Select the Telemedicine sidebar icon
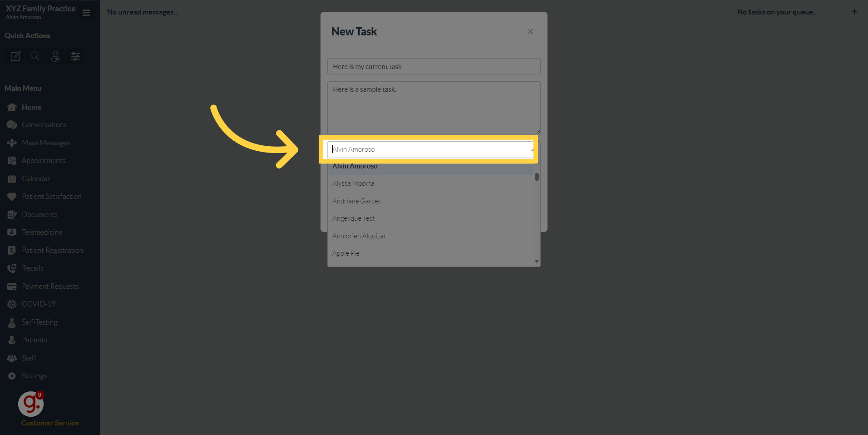The image size is (868, 435). (x=12, y=232)
